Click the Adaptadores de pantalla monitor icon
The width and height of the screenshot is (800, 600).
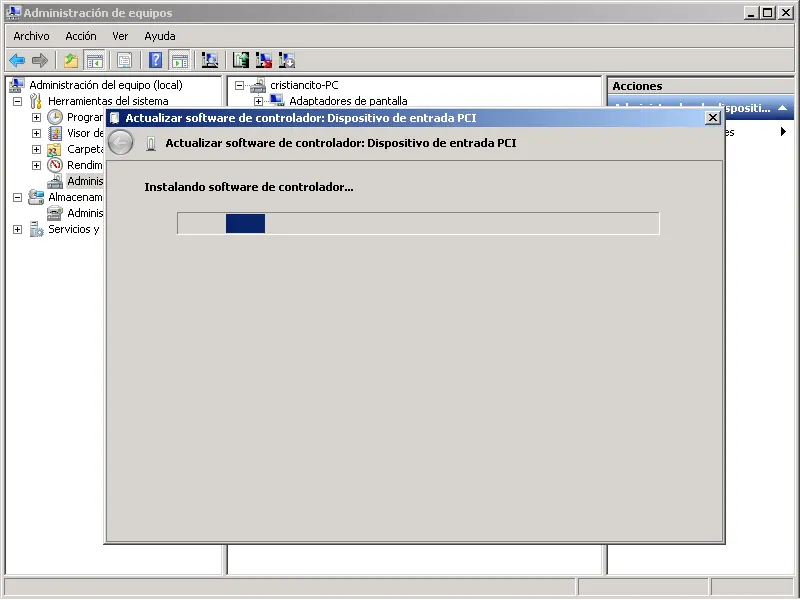(277, 100)
